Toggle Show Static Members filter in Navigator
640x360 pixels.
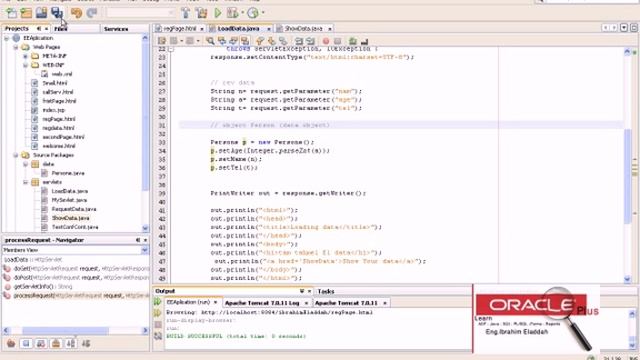[x=41, y=344]
